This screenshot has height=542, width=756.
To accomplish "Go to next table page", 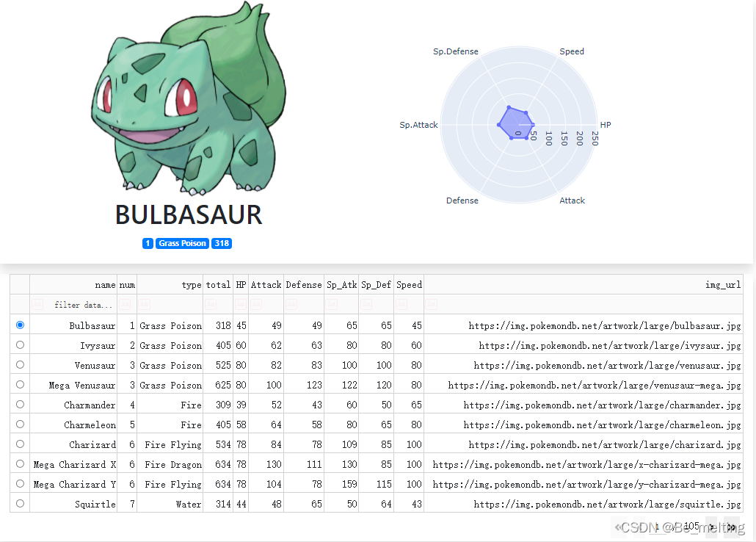I will coord(711,527).
